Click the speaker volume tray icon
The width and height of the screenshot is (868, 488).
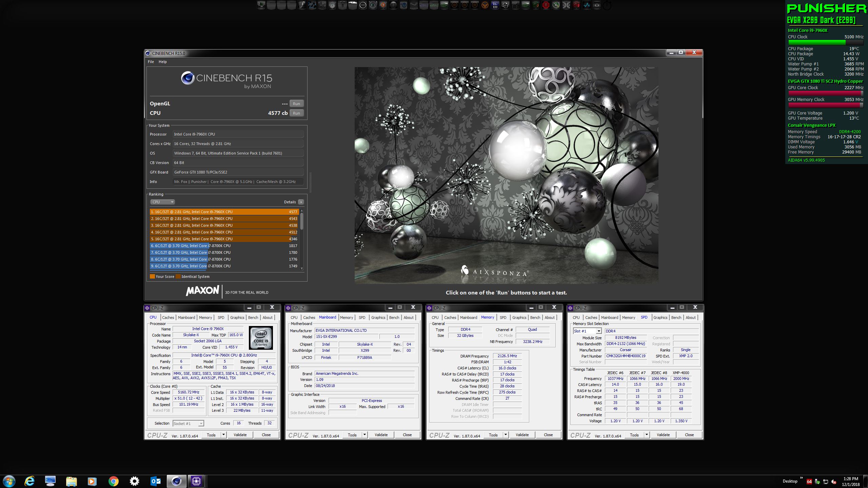[833, 482]
